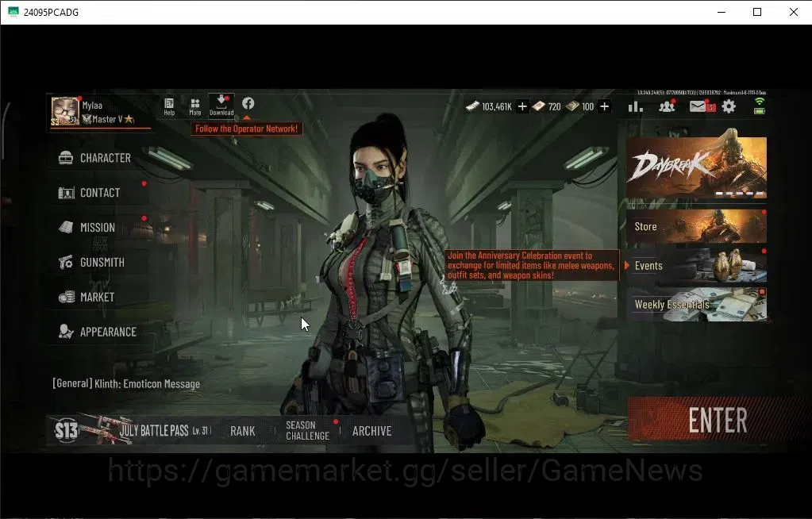Open the CHARACTER menu

point(94,158)
